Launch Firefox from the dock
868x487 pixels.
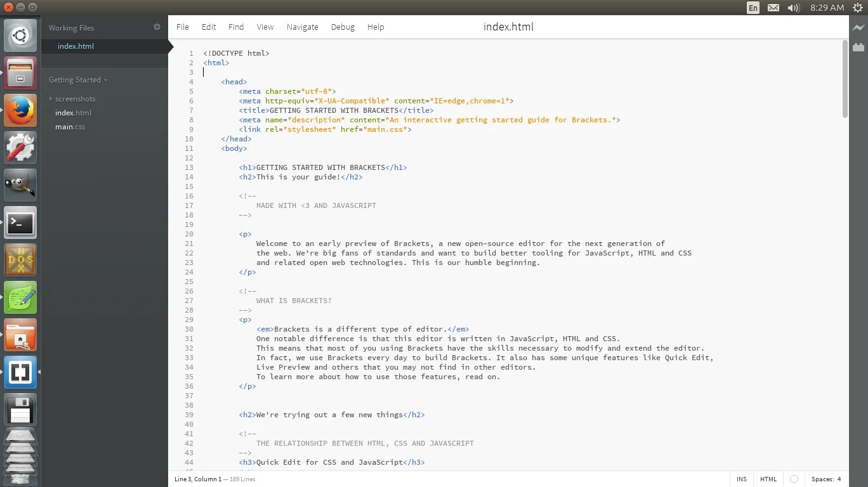tap(20, 110)
